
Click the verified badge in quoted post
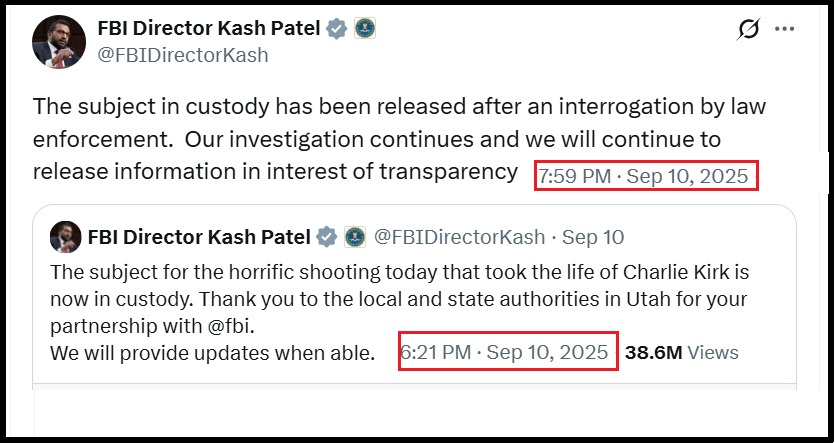click(x=326, y=237)
